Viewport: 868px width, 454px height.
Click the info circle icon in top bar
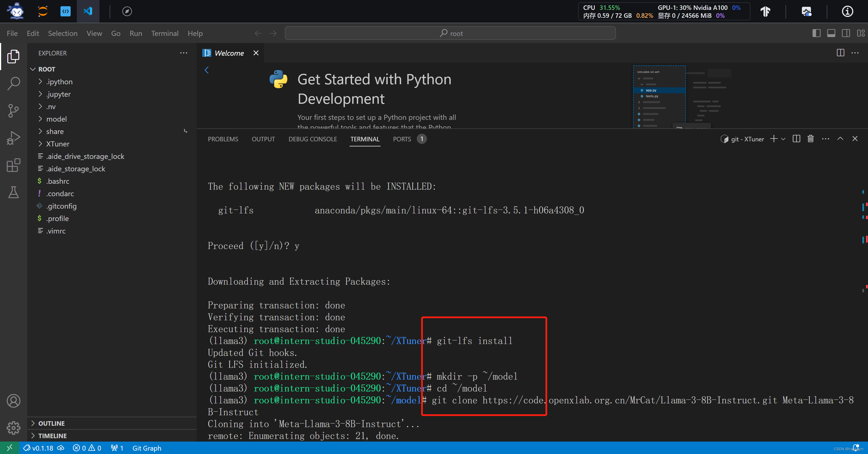(x=847, y=12)
